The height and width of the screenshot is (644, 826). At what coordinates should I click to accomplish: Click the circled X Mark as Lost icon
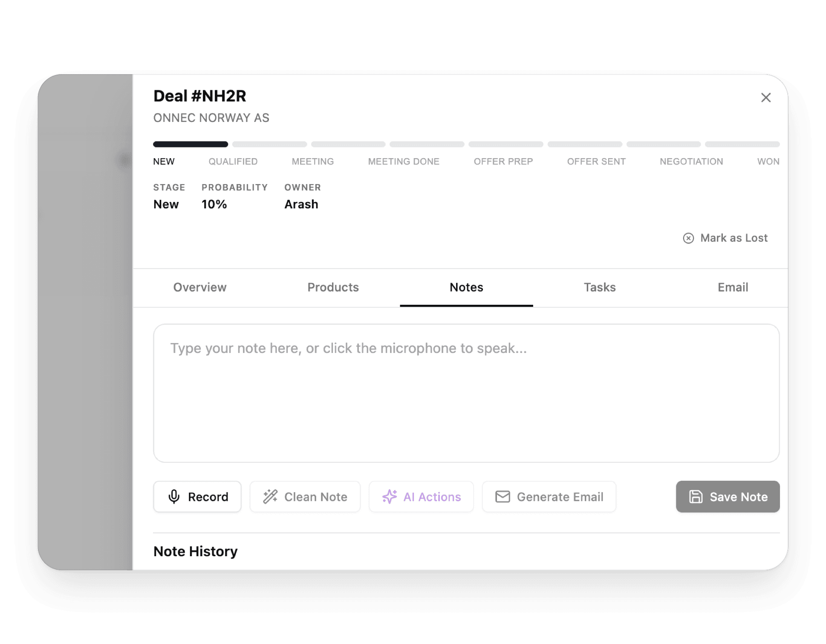(688, 238)
